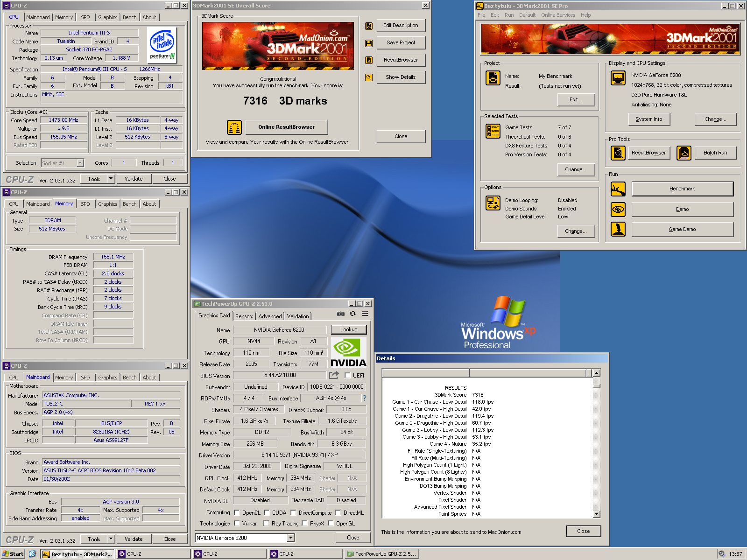This screenshot has height=560, width=747.
Task: Expand Tools dropdown arrow in top CPU-Z
Action: pyautogui.click(x=111, y=179)
